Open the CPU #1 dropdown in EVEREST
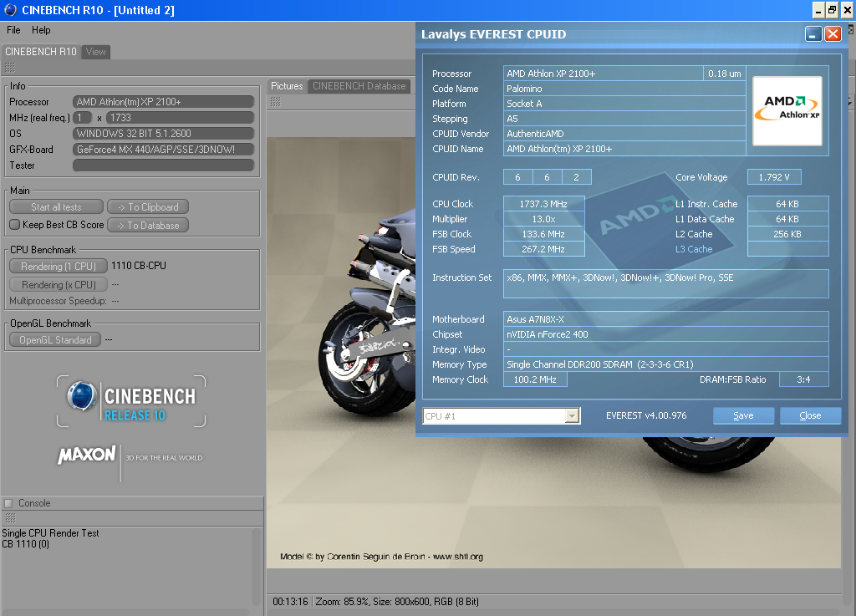The image size is (856, 616). point(572,416)
